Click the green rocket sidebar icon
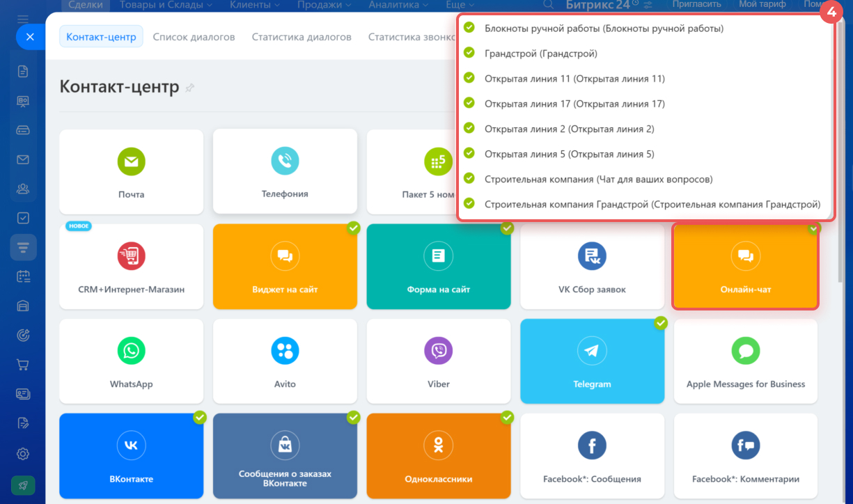Image resolution: width=853 pixels, height=504 pixels. tap(23, 485)
